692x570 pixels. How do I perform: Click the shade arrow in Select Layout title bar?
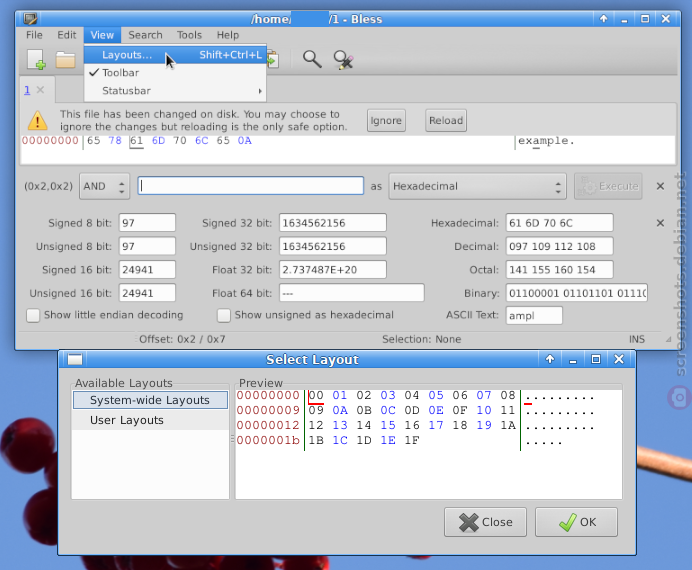tap(550, 359)
